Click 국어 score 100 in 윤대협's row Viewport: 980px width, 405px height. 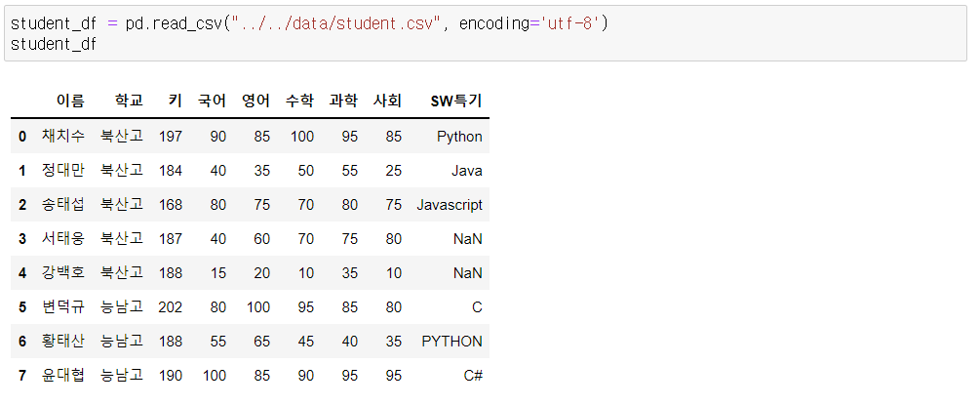(x=215, y=375)
